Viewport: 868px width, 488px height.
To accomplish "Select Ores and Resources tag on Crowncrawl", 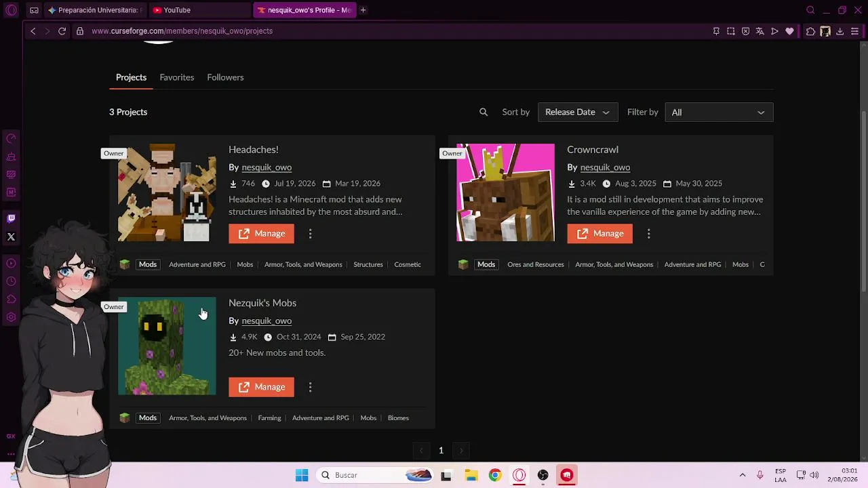I will [x=536, y=264].
